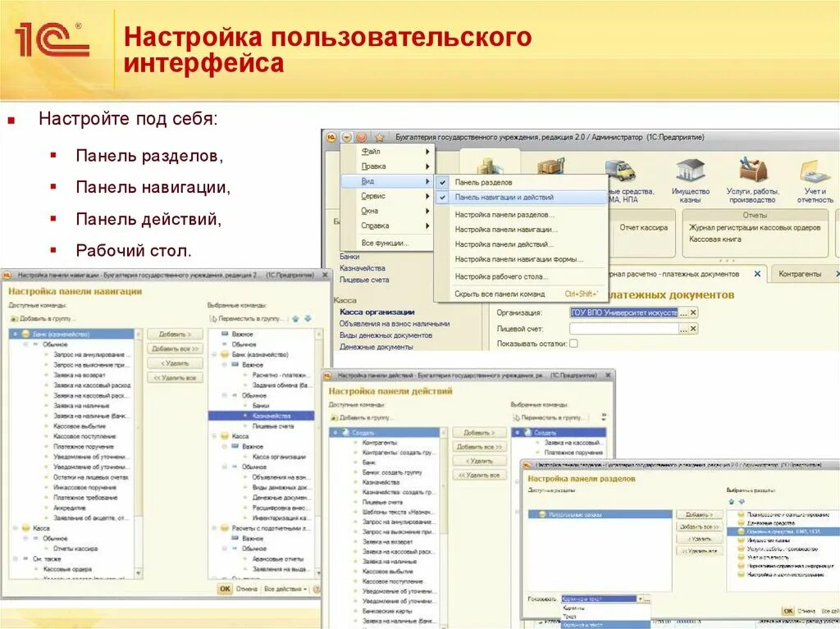Image resolution: width=840 pixels, height=629 pixels.
Task: Click << Удалить все in navigation settings
Action: click(x=175, y=378)
